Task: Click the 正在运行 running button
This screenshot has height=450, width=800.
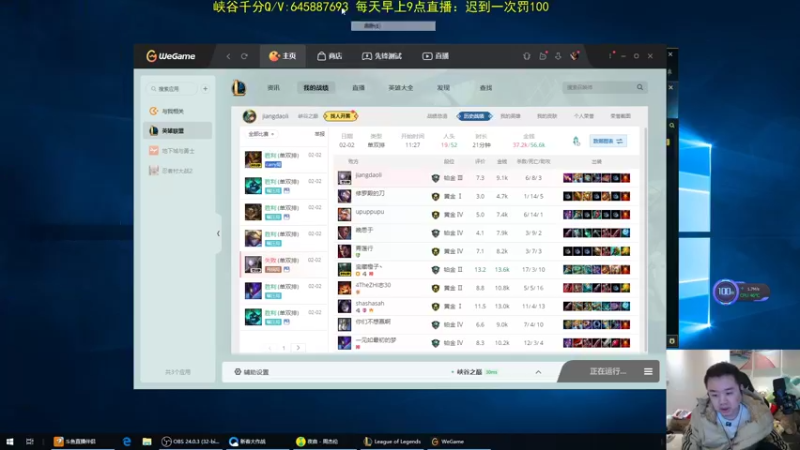Action: coord(608,371)
